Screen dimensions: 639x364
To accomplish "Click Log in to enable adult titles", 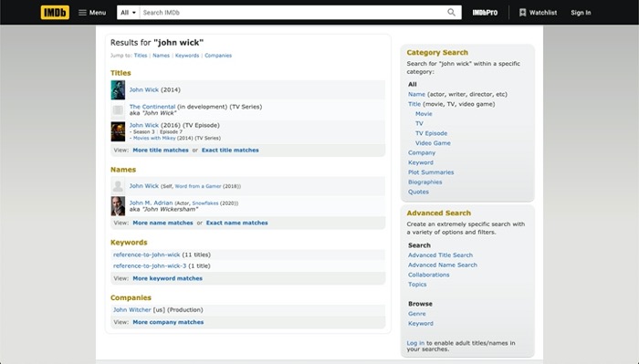I will click(415, 343).
